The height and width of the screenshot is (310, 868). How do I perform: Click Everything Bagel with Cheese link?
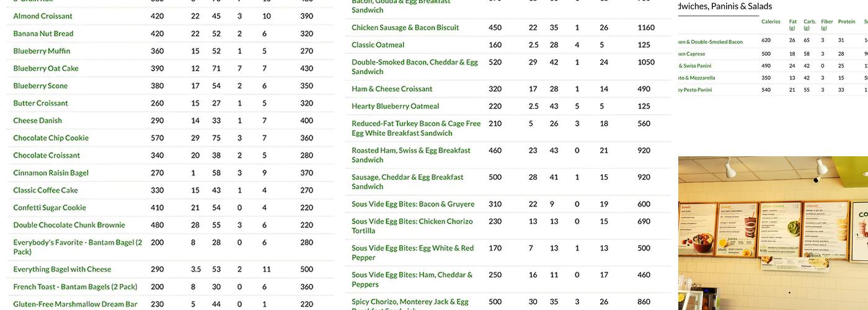(x=62, y=269)
